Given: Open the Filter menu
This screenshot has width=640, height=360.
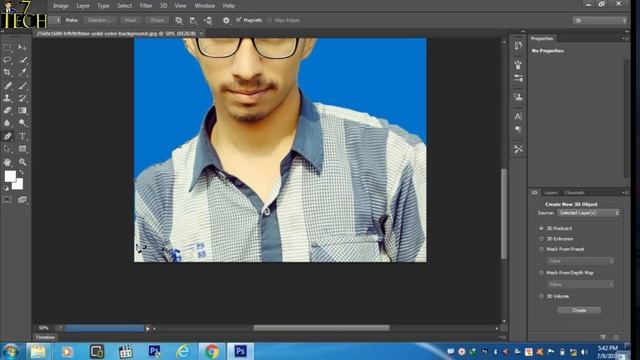Looking at the screenshot, I should point(146,6).
